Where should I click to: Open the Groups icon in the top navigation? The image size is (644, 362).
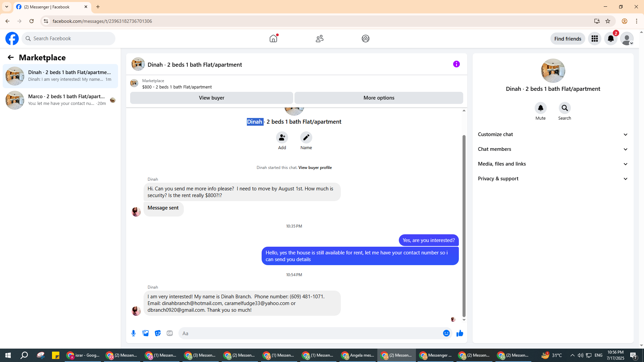click(365, 39)
